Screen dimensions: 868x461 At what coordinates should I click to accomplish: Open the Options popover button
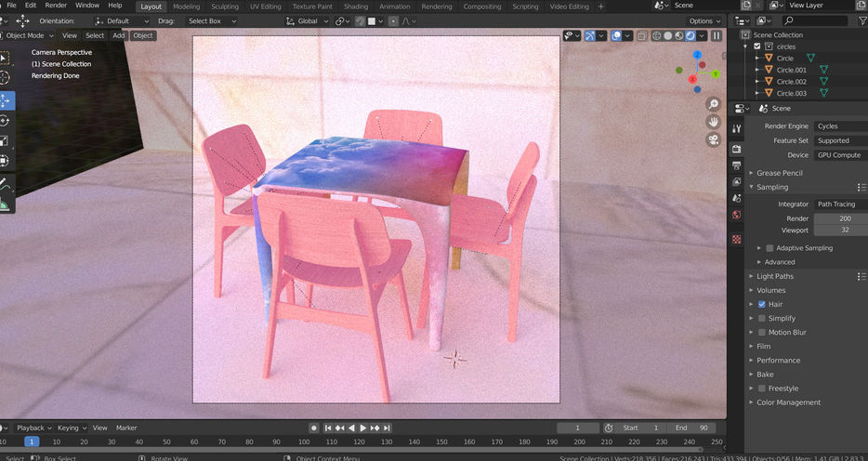704,21
